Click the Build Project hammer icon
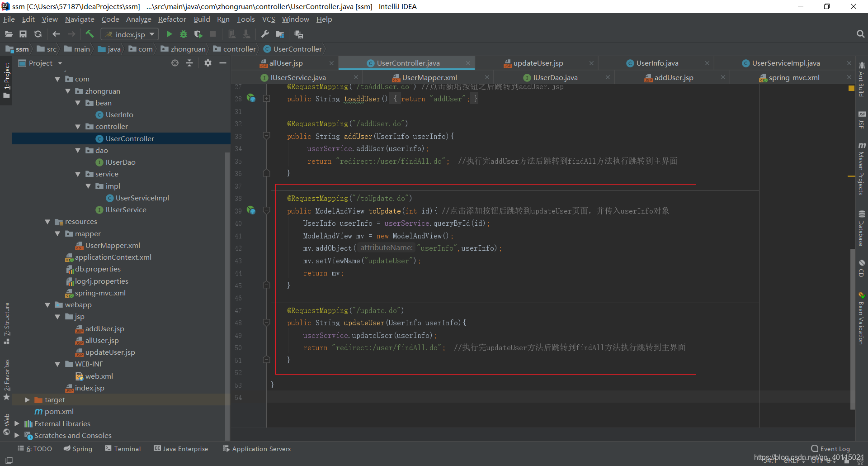868x466 pixels. (90, 34)
